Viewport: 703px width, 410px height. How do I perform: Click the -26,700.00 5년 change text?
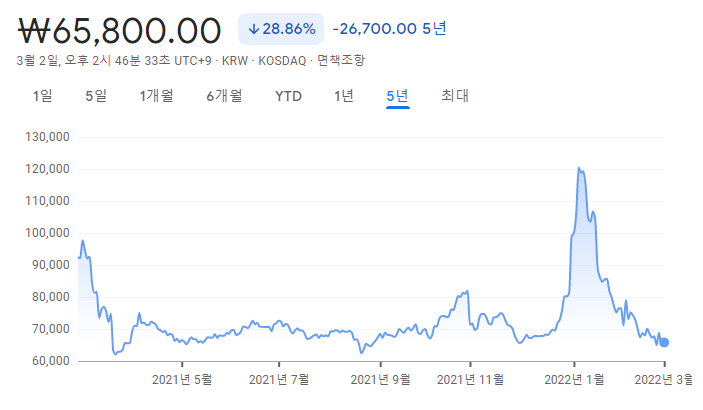(x=389, y=29)
